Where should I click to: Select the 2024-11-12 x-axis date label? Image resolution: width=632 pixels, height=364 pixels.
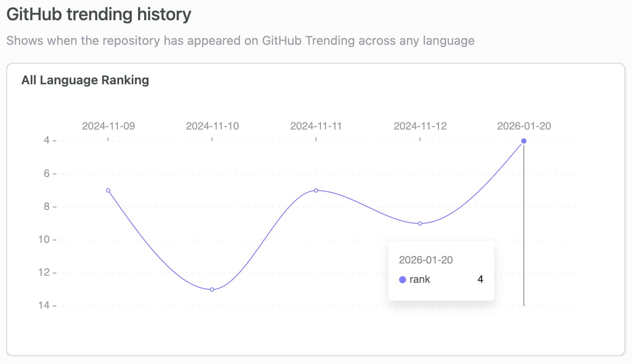click(420, 126)
